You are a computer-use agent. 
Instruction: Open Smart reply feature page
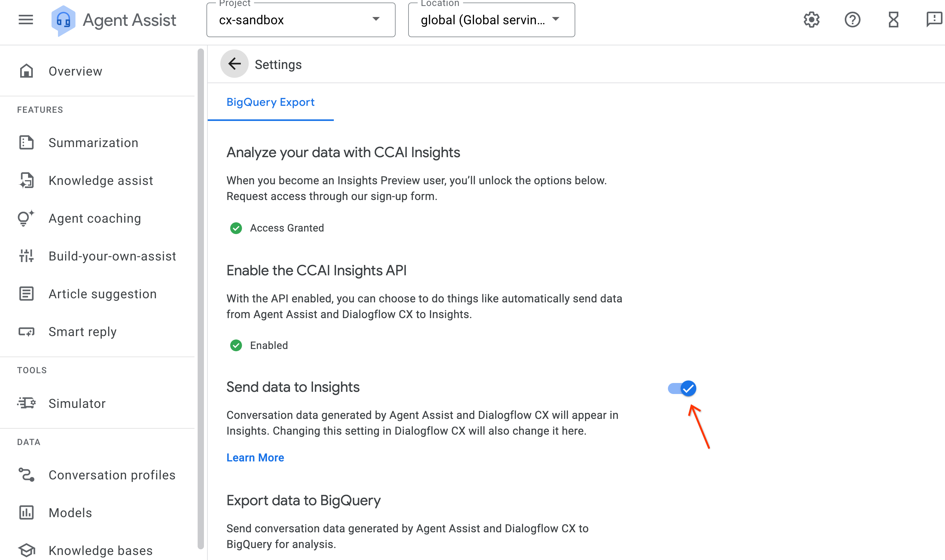82,332
